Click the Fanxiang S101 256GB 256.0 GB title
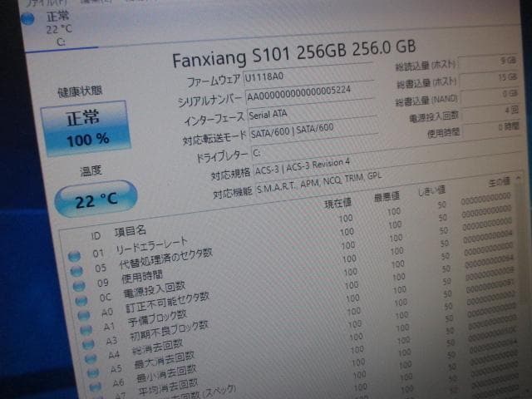Viewport: 532px width, 399px height. (293, 54)
